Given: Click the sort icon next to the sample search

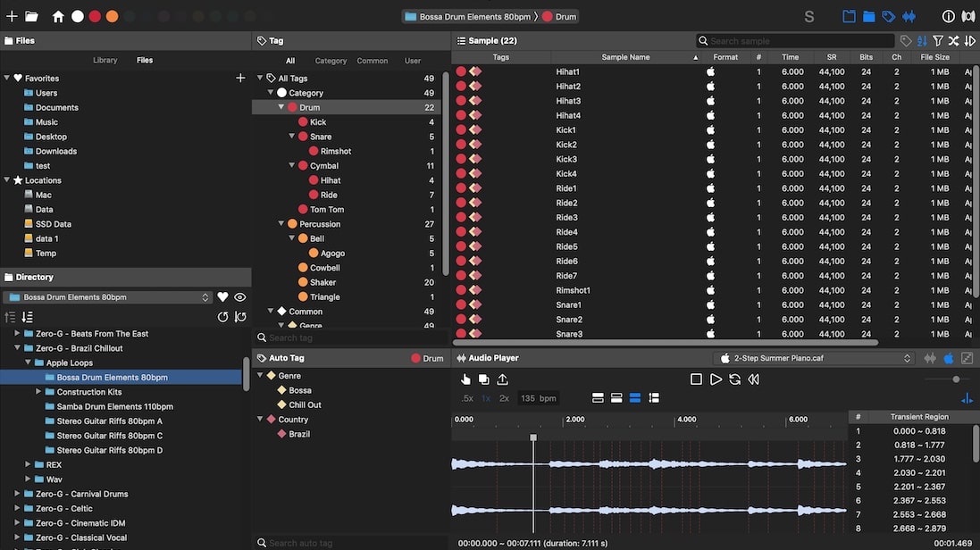Looking at the screenshot, I should click(x=922, y=39).
